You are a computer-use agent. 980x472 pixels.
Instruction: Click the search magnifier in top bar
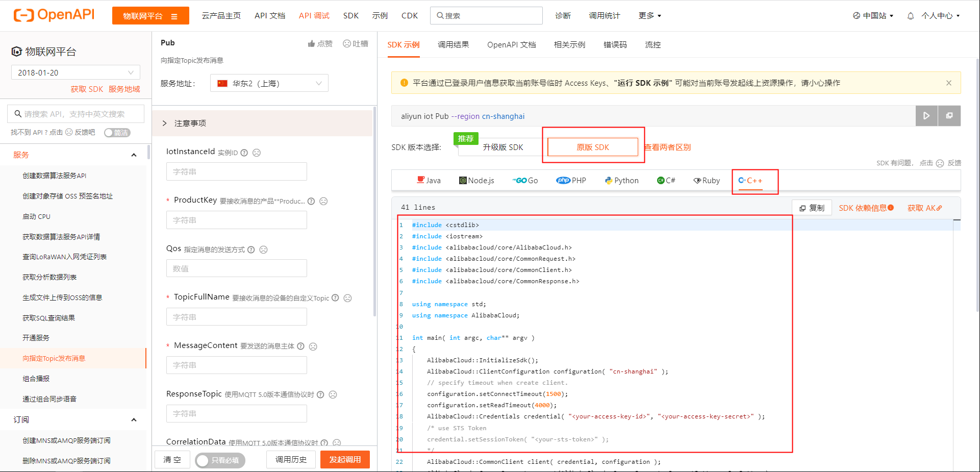(440, 16)
